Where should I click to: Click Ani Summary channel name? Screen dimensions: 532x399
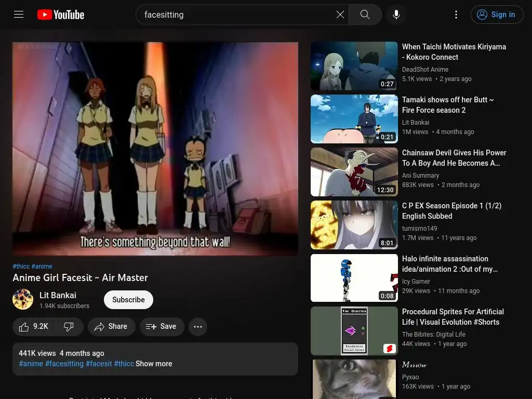tap(420, 176)
